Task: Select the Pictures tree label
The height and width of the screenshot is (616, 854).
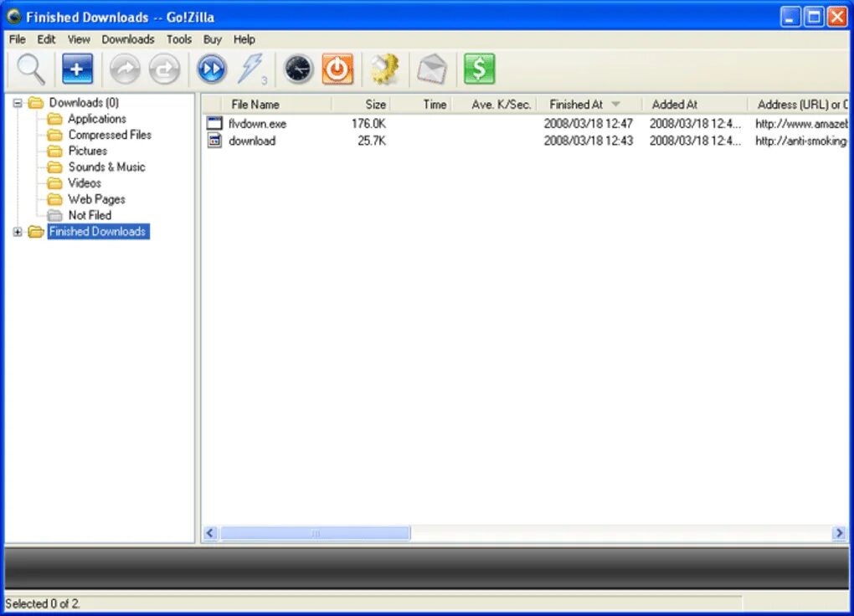Action: (x=88, y=151)
